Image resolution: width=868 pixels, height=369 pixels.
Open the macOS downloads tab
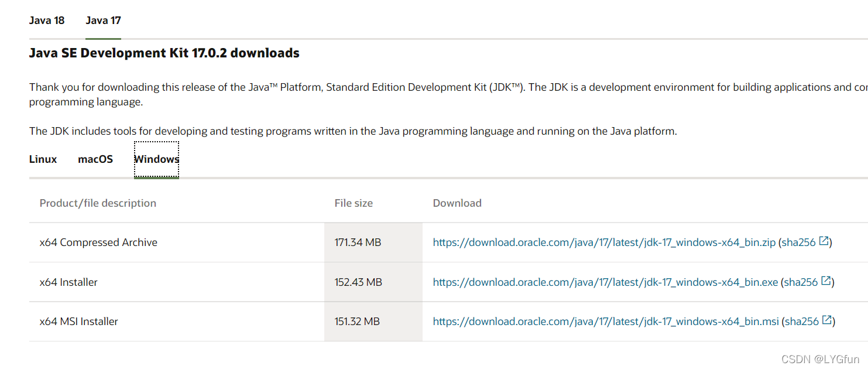[95, 159]
